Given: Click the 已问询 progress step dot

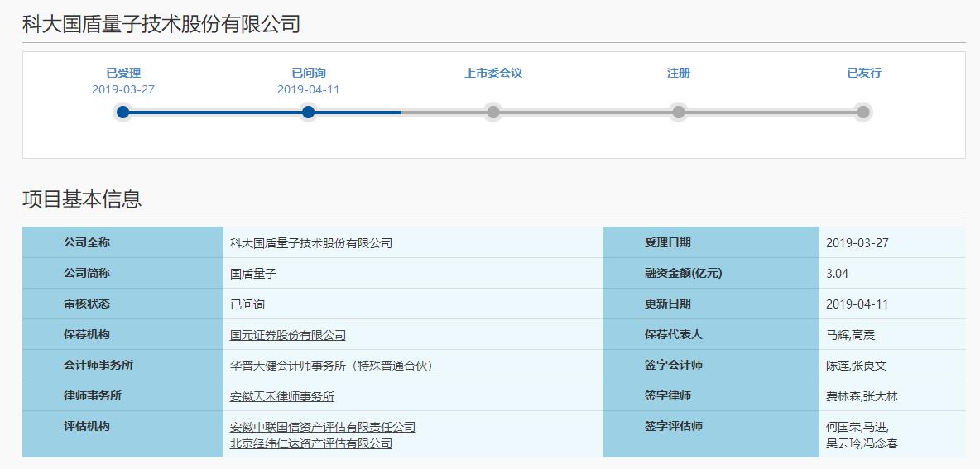Looking at the screenshot, I should click(308, 112).
